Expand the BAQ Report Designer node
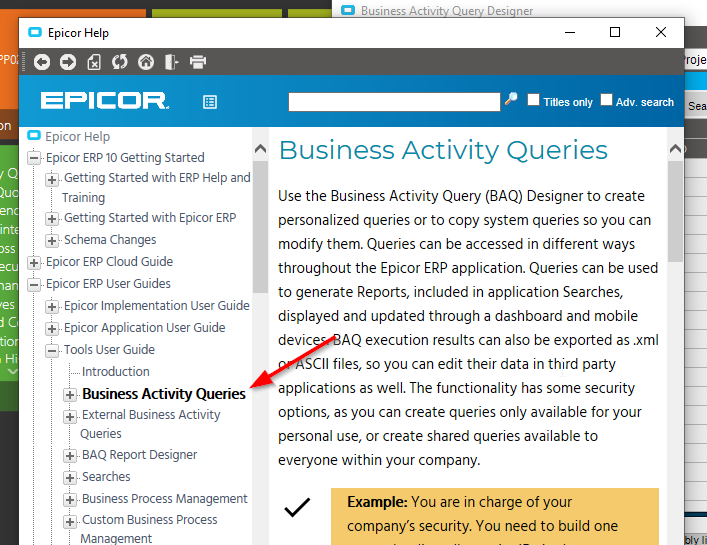The image size is (707, 545). [x=70, y=456]
